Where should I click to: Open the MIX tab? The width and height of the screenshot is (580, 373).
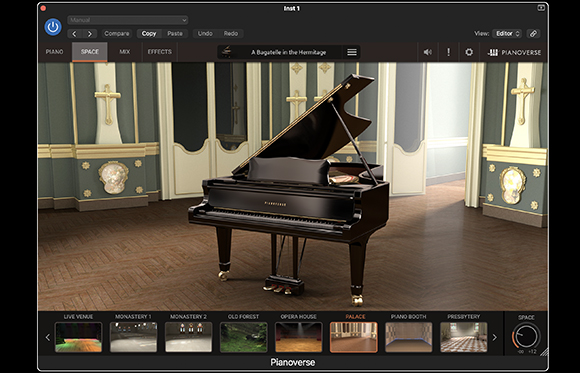coord(125,52)
